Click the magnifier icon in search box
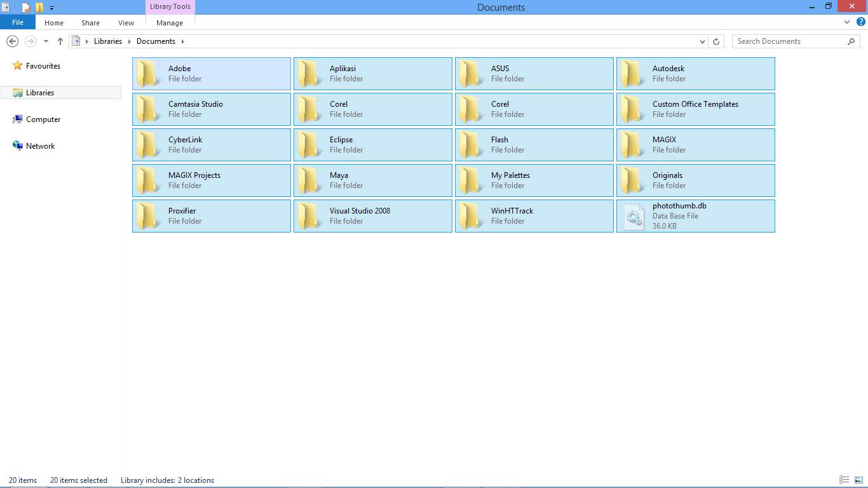This screenshot has width=868, height=488. coord(851,41)
